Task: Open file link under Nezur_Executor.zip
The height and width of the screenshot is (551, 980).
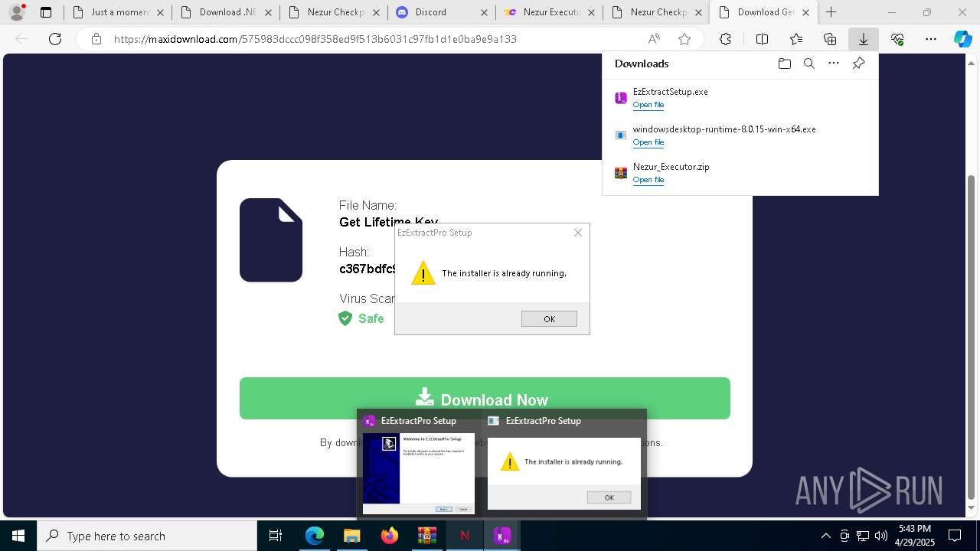Action: coord(648,180)
